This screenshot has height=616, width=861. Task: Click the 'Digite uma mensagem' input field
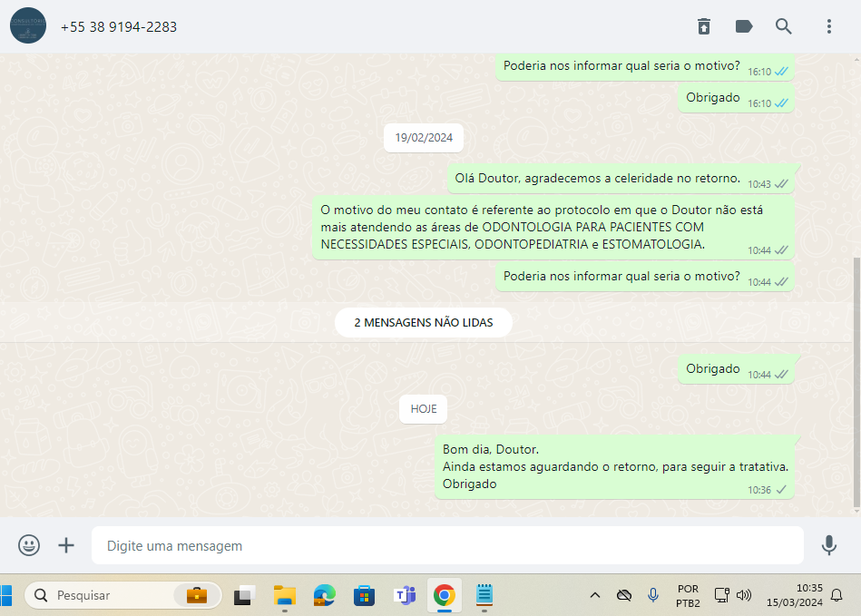click(447, 546)
